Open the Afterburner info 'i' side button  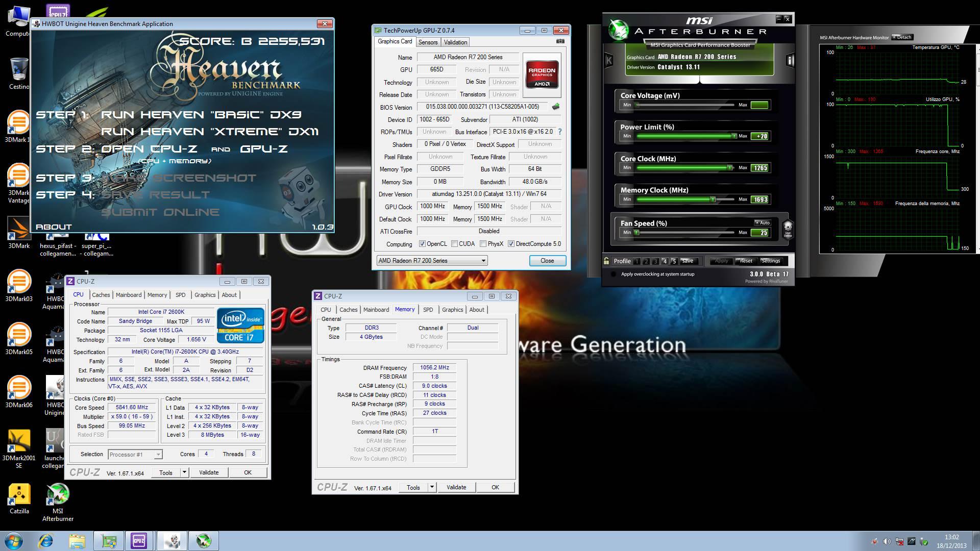[x=790, y=60]
